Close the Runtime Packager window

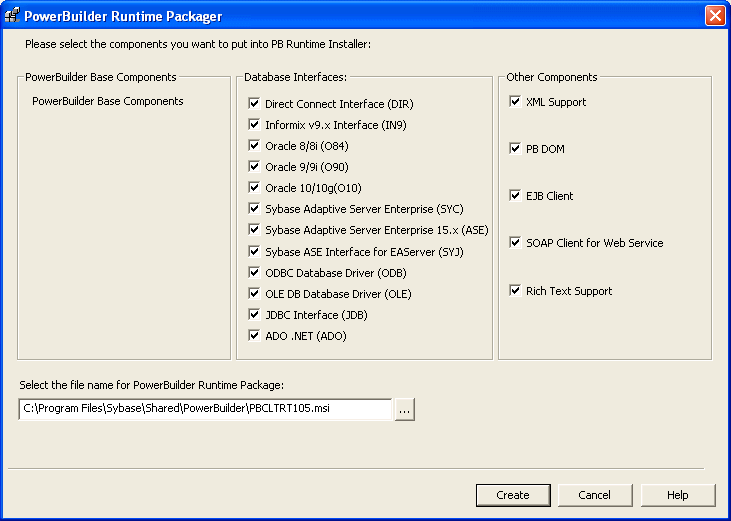coord(715,15)
